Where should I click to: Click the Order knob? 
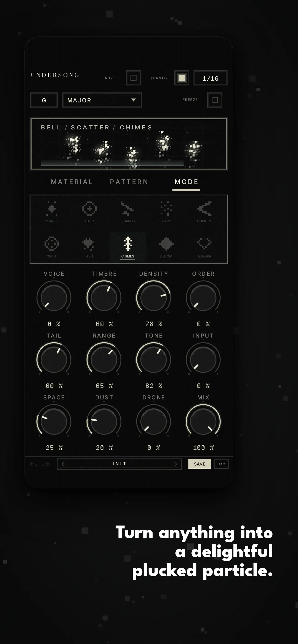[203, 297]
